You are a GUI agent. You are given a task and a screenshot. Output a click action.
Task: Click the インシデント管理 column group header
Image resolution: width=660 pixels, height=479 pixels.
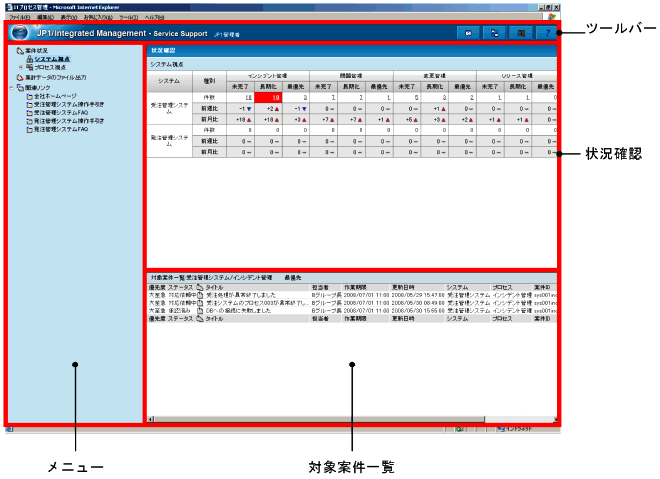coord(268,76)
